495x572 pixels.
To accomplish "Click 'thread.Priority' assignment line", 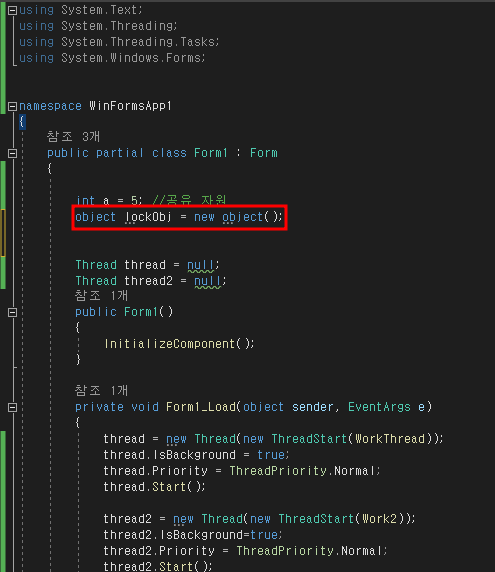I will (242, 471).
